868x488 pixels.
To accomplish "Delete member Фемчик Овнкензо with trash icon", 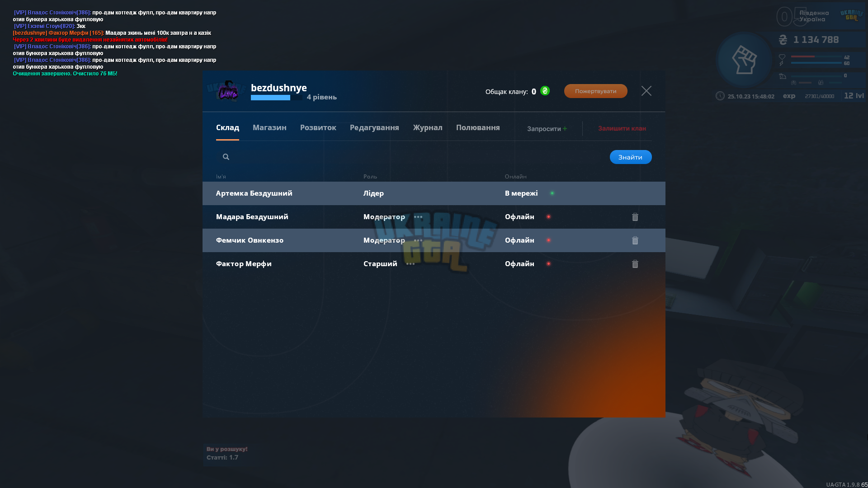I will 635,240.
